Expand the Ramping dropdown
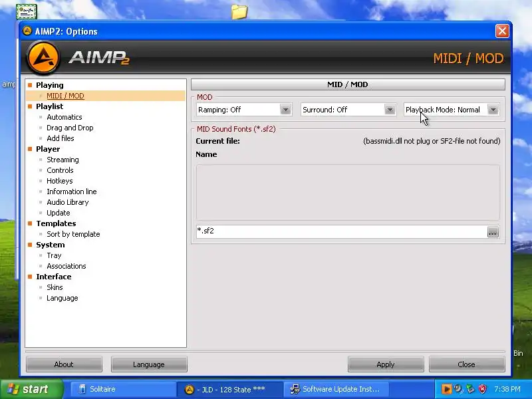The image size is (532, 399). point(285,110)
